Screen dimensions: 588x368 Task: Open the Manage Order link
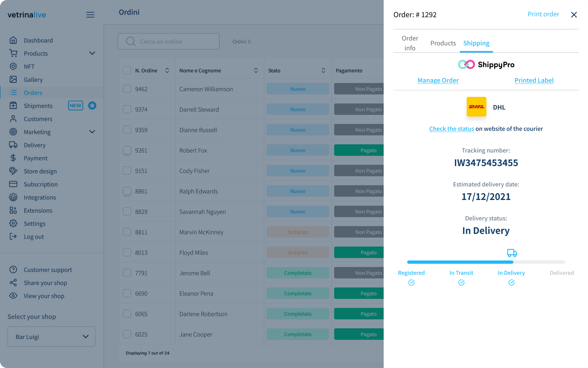[438, 80]
